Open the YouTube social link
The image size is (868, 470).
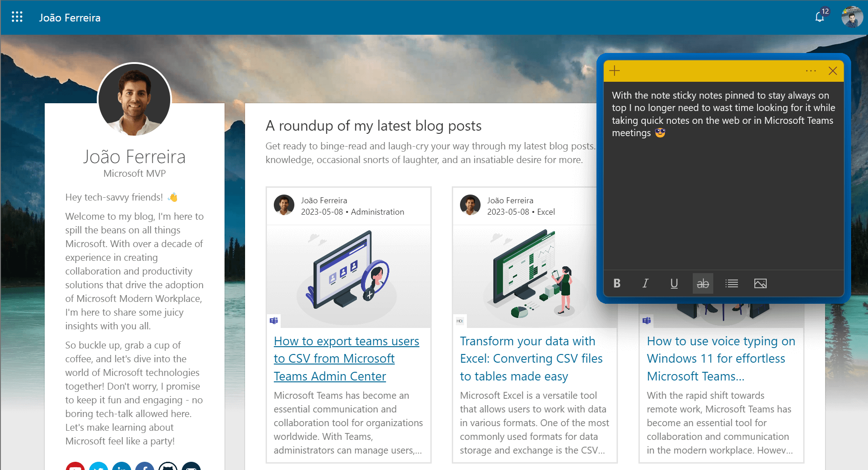click(75, 467)
